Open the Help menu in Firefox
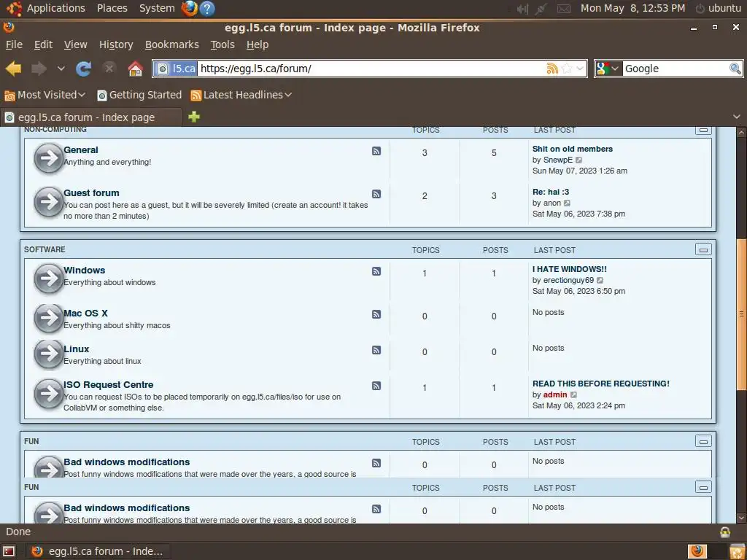This screenshot has height=560, width=747. [258, 44]
